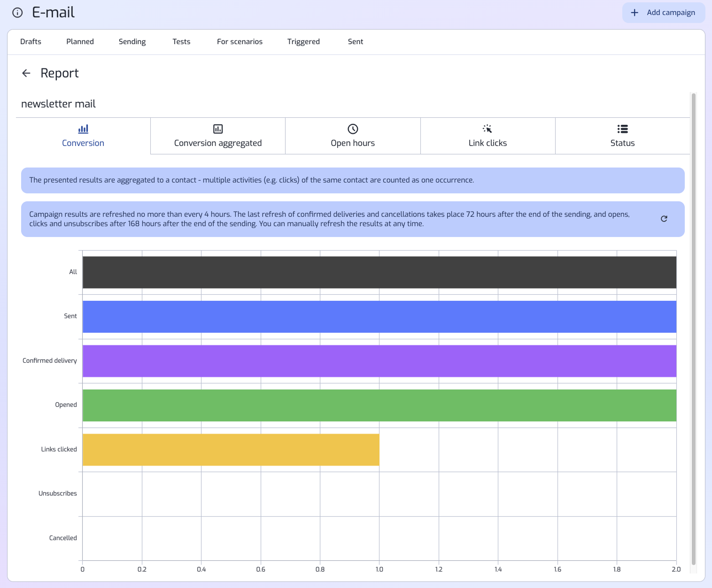The width and height of the screenshot is (712, 588).
Task: Click the Link clicks label
Action: coord(488,143)
